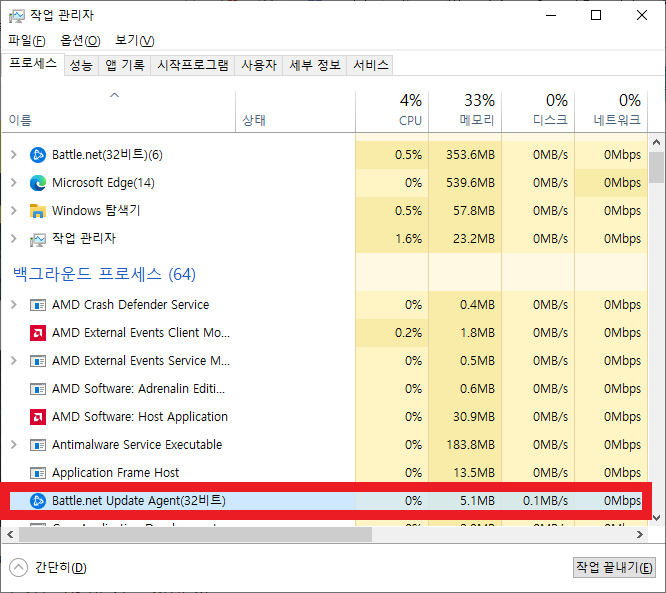Image resolution: width=666 pixels, height=593 pixels.
Task: Expand the Windows 탐색기 process group
Action: click(14, 211)
